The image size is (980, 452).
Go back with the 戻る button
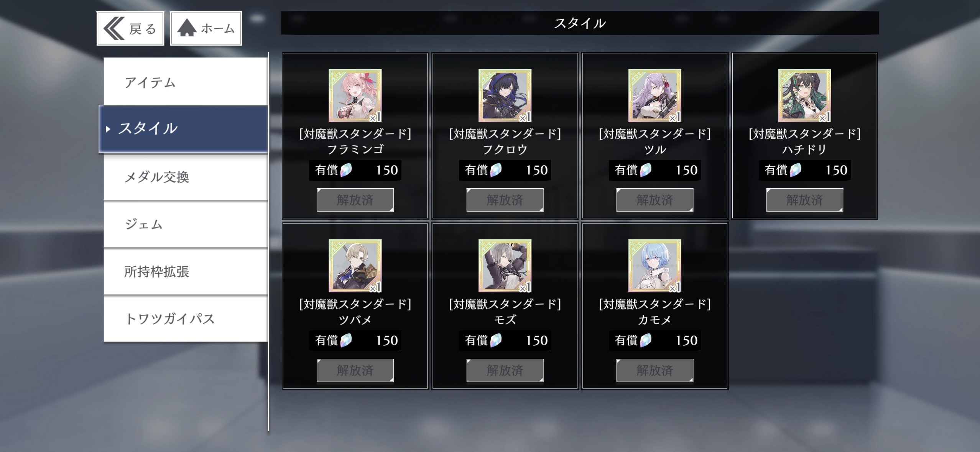coord(130,28)
